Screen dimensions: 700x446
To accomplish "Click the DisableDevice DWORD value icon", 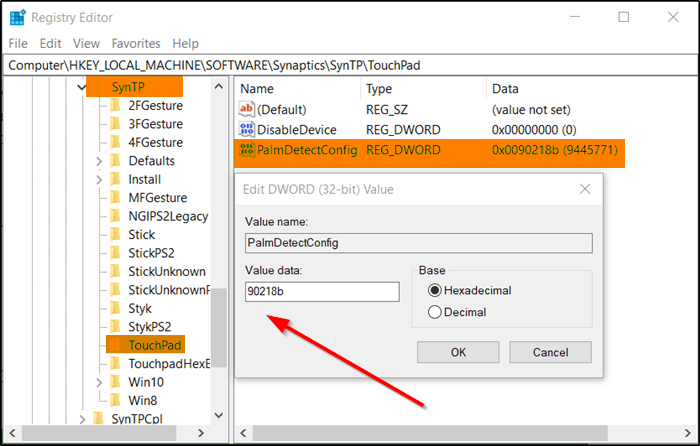I will (x=246, y=129).
